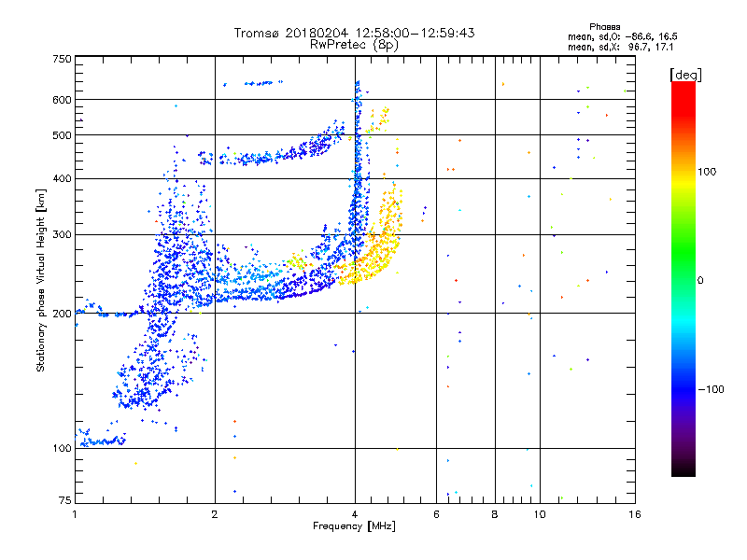Click the y-axis tick label '100'
This screenshot has height=560, width=747.
tap(62, 449)
